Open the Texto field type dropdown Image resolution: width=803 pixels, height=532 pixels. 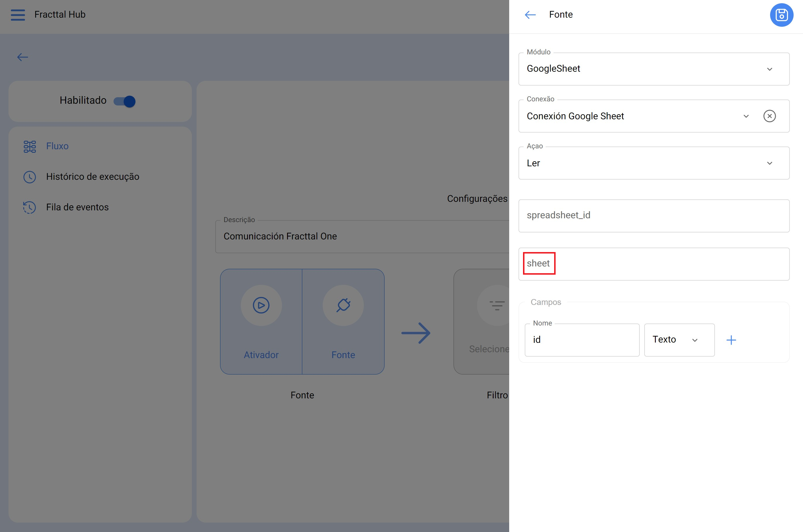tap(679, 340)
